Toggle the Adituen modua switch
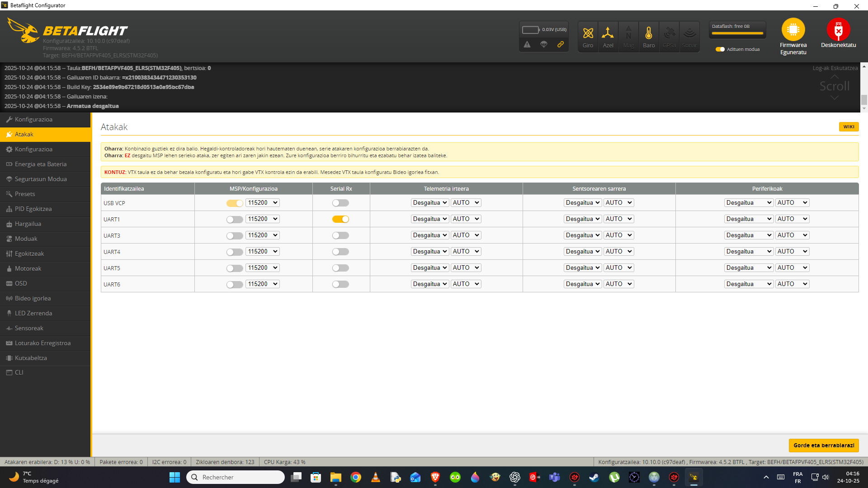868x488 pixels. [x=720, y=49]
